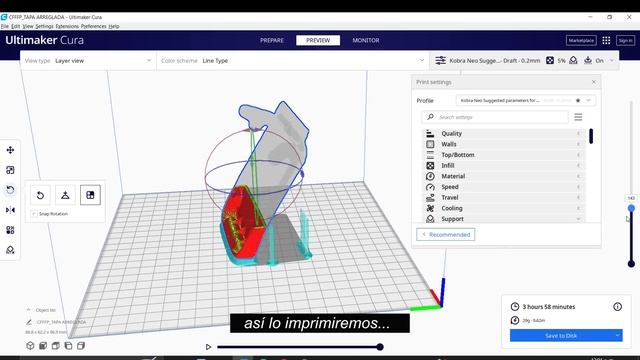Play the layer simulation
640x360 pixels.
[x=208, y=347]
